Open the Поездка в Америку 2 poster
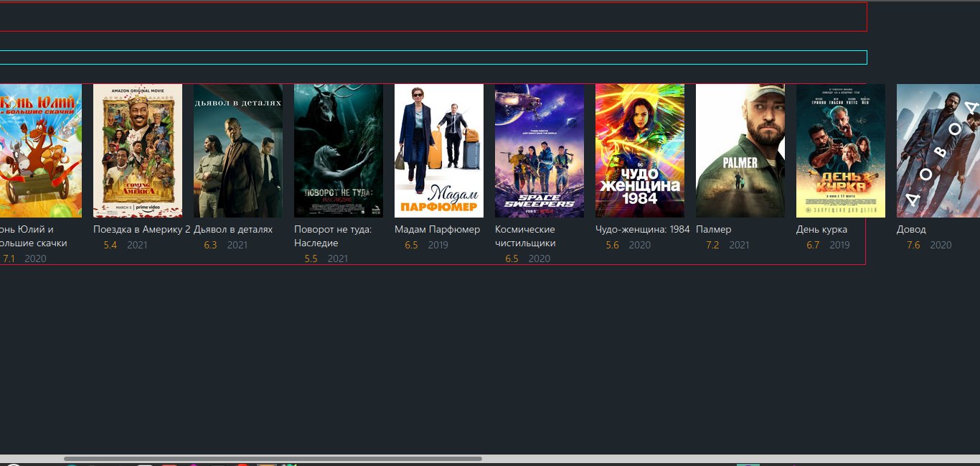 (x=138, y=151)
